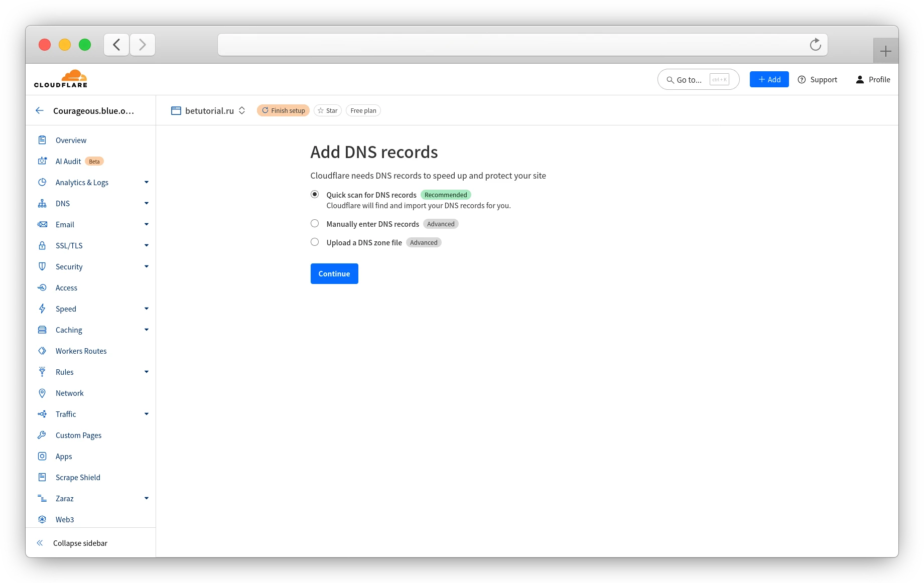Click the Cloudflare logo

(60, 78)
